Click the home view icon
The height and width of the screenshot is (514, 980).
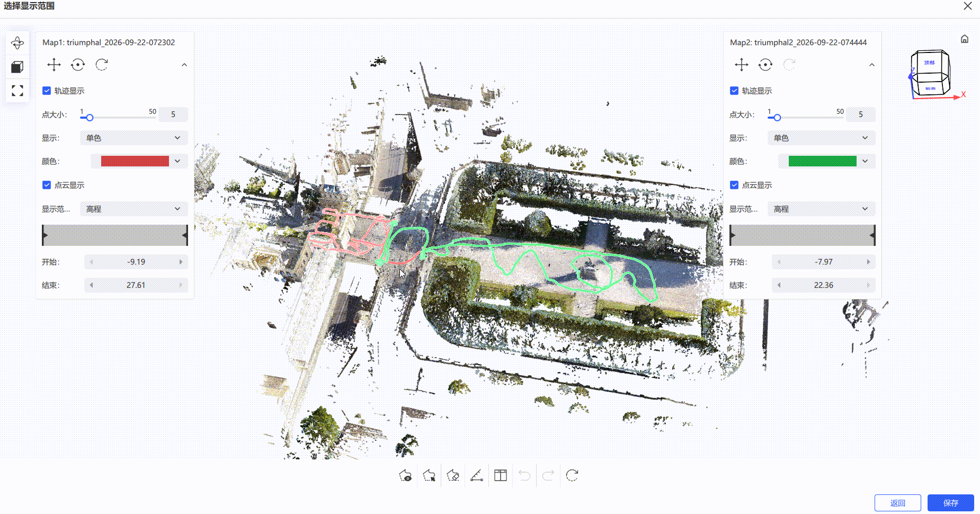click(x=965, y=39)
